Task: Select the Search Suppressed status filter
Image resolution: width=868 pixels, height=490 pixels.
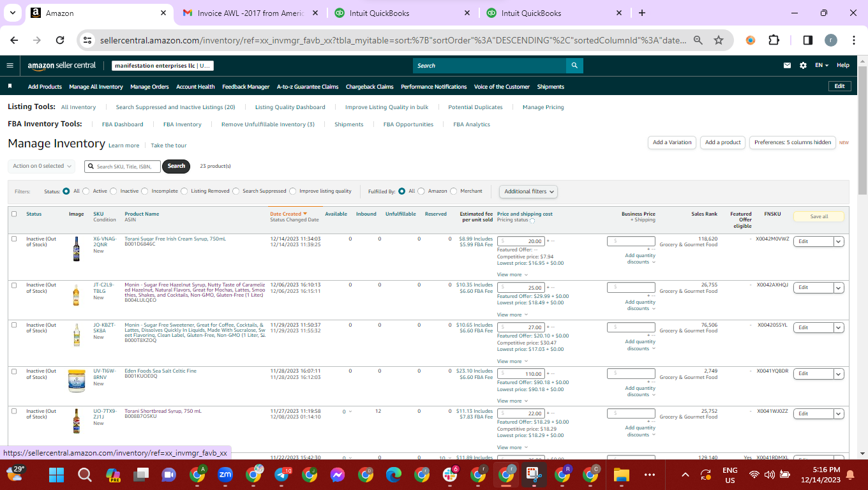Action: point(236,191)
